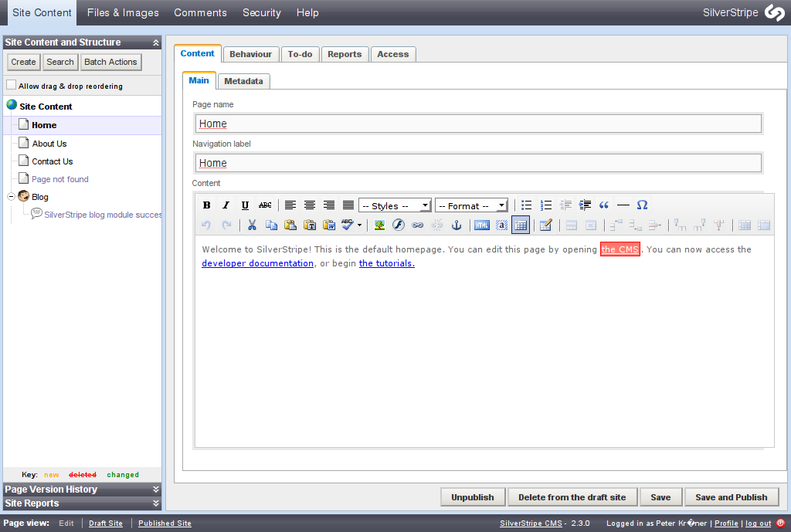The image size is (791, 532).
Task: Open the Help menu
Action: click(x=307, y=12)
